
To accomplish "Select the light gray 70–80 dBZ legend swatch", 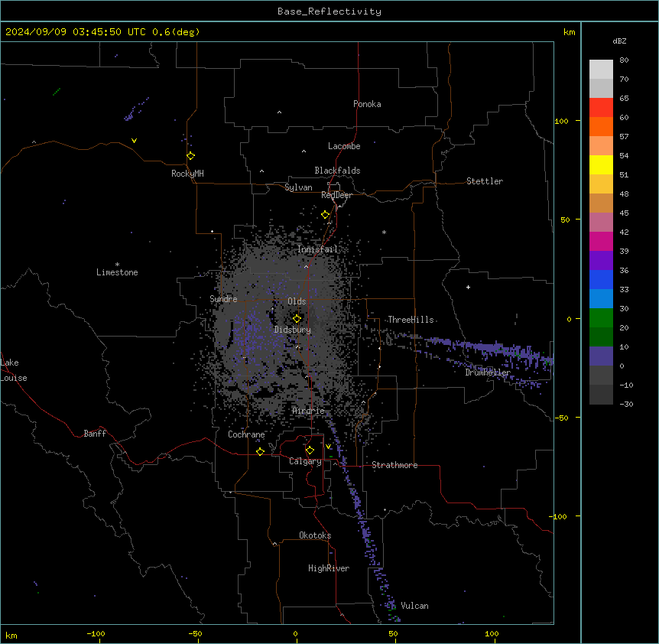I will click(x=601, y=69).
